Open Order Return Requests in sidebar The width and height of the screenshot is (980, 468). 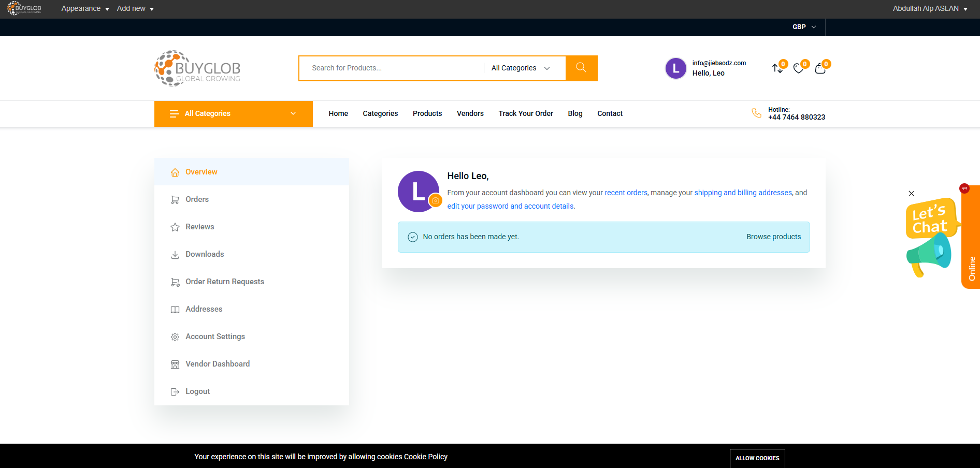(252, 282)
